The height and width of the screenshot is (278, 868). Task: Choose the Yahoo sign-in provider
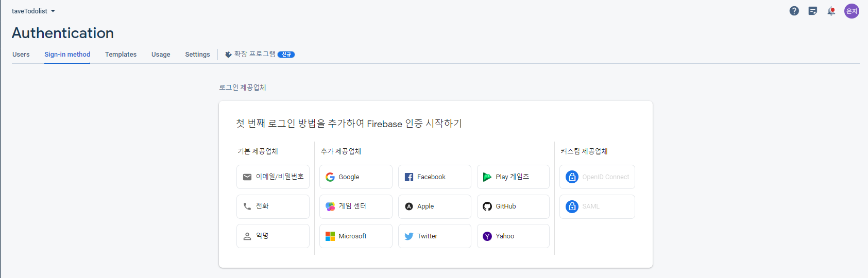coord(513,236)
